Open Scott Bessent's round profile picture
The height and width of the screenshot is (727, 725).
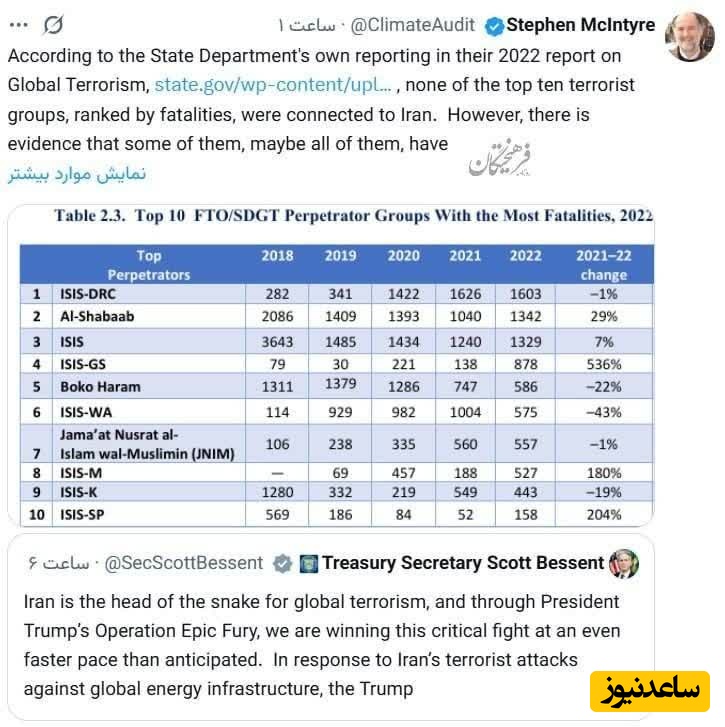coord(623,563)
